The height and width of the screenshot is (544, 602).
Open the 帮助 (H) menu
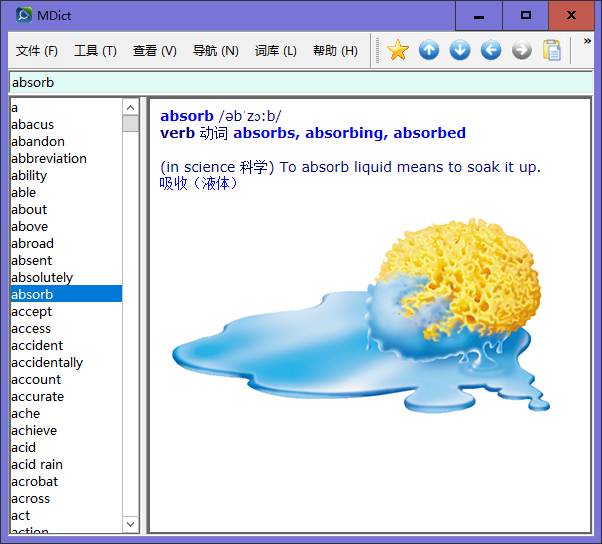pos(335,51)
